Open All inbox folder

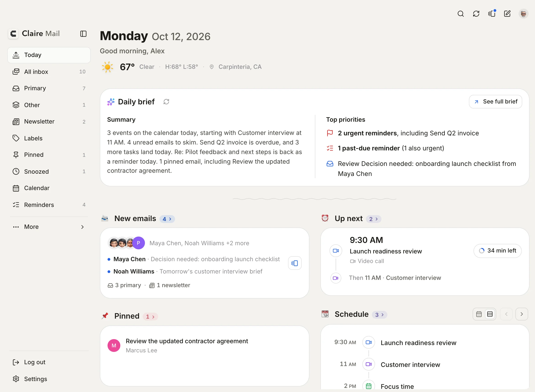pos(49,72)
